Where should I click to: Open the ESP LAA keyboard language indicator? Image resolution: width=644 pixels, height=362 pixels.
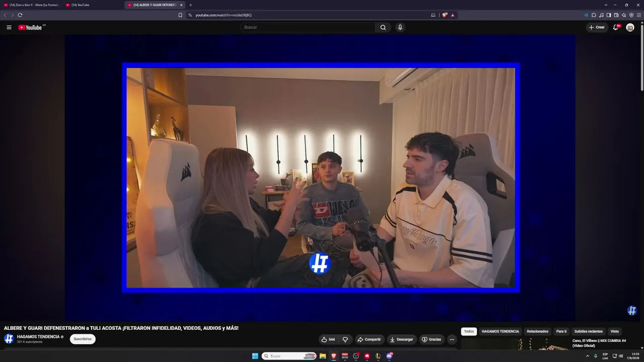click(605, 356)
